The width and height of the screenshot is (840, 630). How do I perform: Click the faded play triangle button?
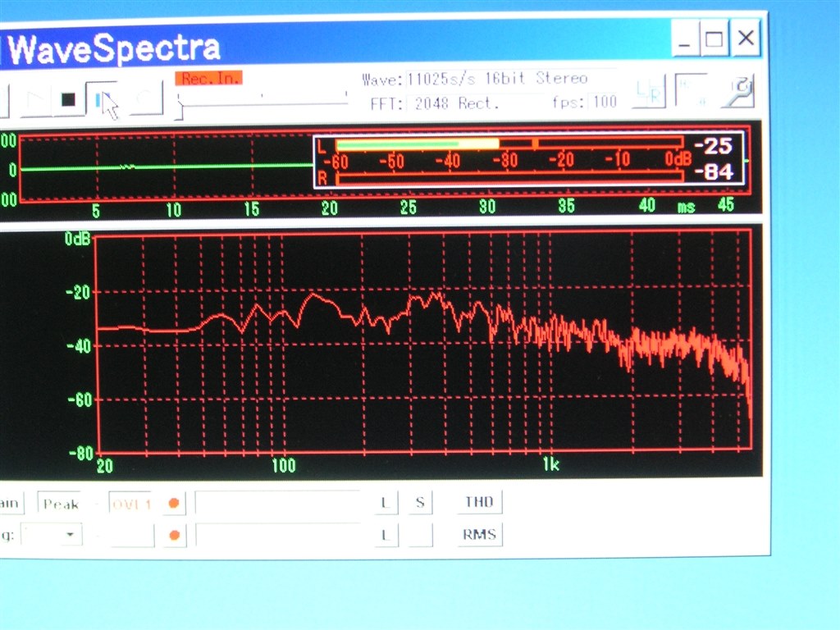pos(36,99)
